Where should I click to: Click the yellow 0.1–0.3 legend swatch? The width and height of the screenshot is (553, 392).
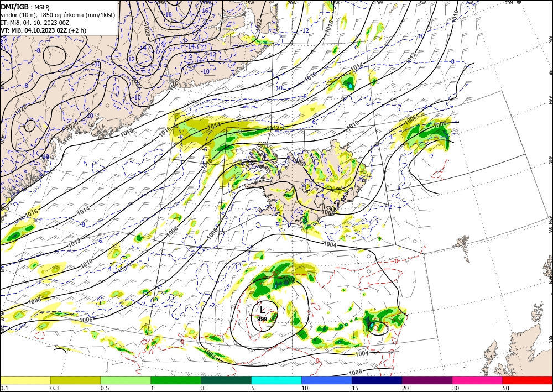pyautogui.click(x=25, y=380)
